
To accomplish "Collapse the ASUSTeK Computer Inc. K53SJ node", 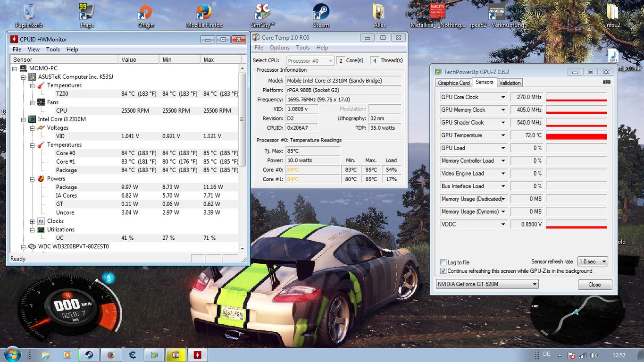I will coord(24,77).
